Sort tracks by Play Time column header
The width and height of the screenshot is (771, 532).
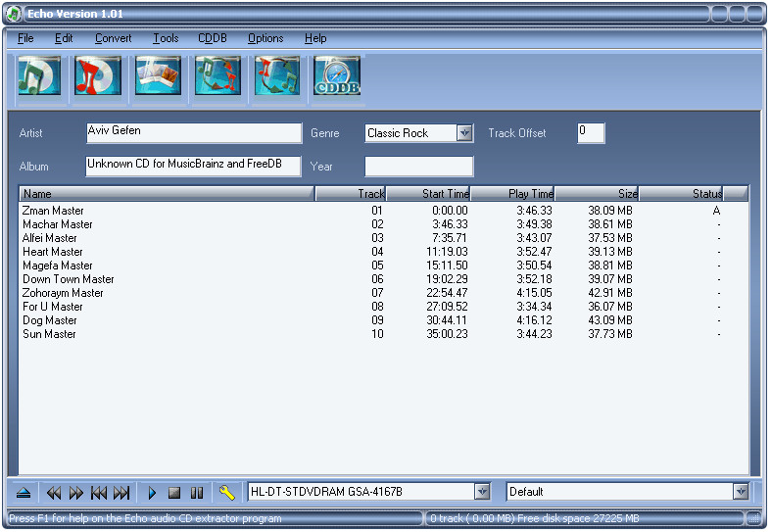pos(512,194)
